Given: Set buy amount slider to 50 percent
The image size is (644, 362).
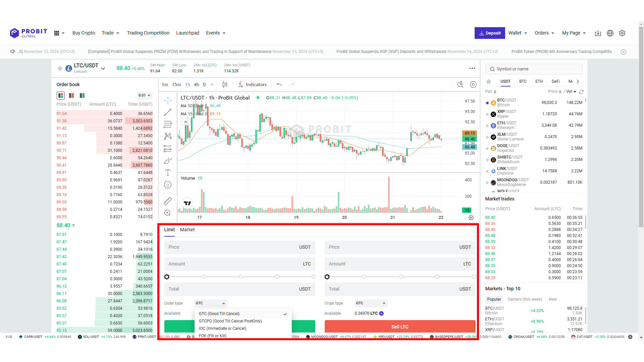Looking at the screenshot, I should [x=240, y=277].
